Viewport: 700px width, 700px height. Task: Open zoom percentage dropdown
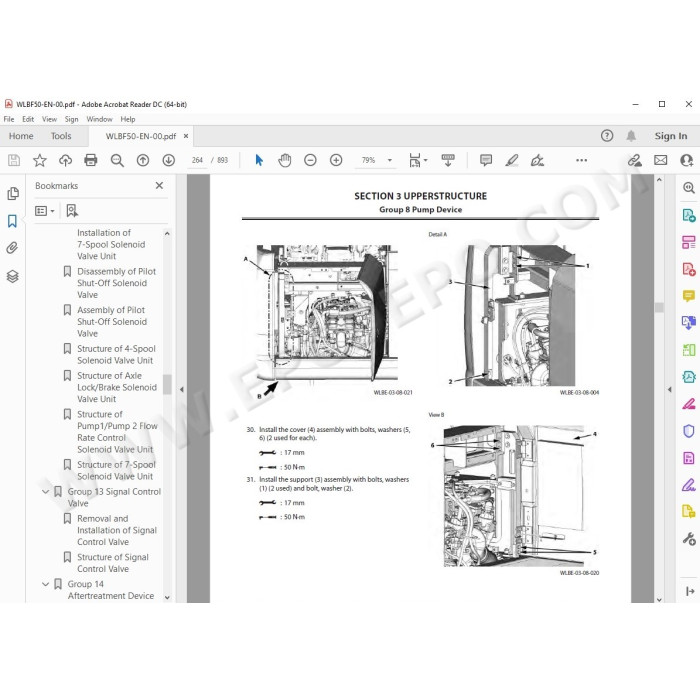click(389, 160)
